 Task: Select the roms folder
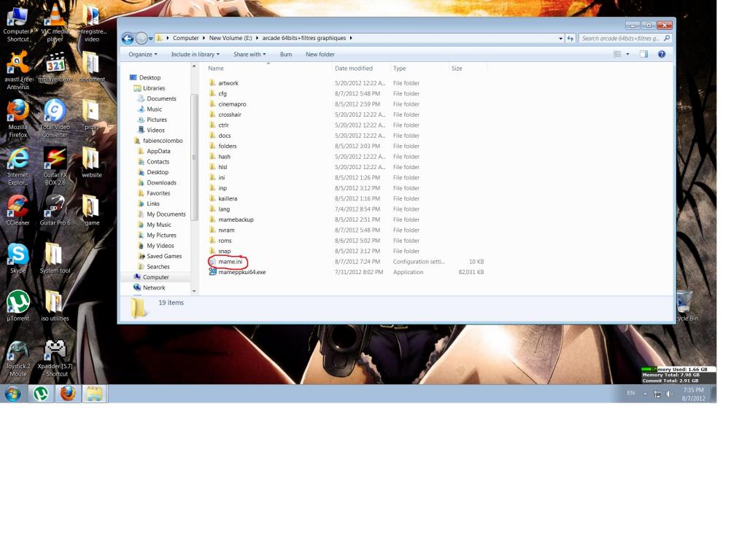point(225,241)
